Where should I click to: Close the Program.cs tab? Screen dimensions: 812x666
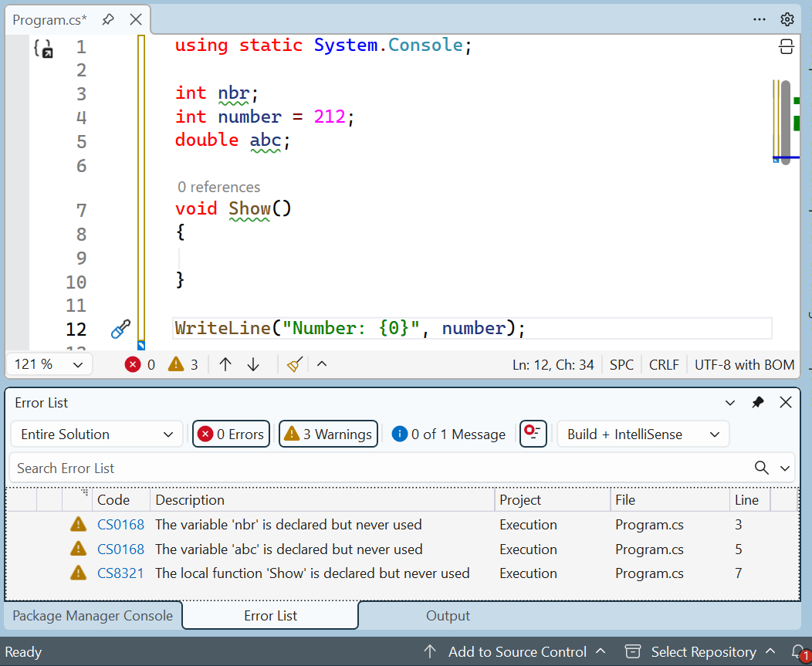[136, 20]
